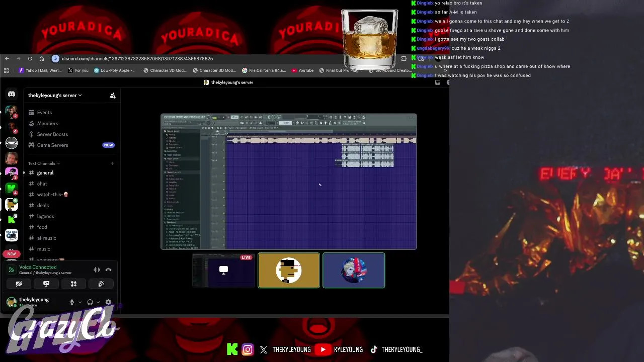Screen dimensions: 644x362
Task: Open headphone output options arrow
Action: pyautogui.click(x=98, y=302)
